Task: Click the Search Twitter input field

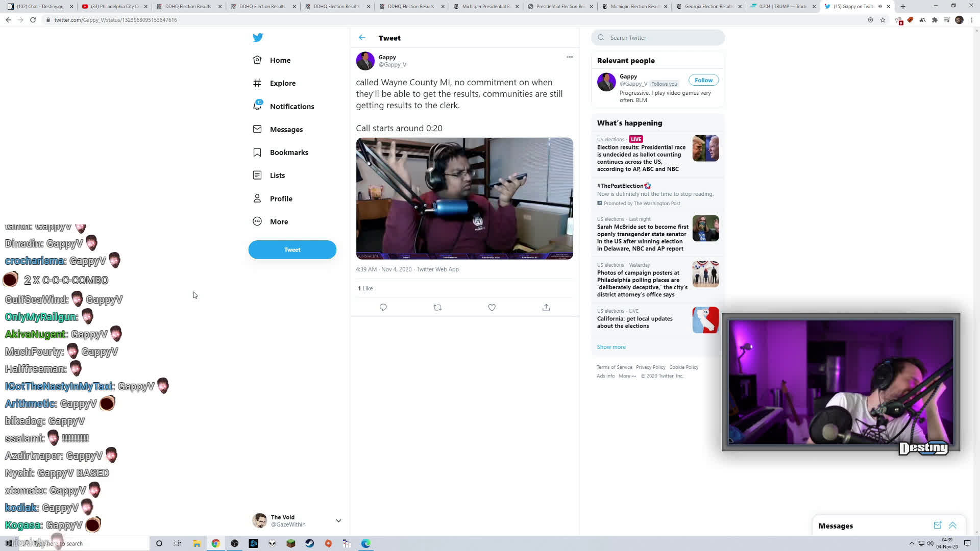Action: coord(664,38)
